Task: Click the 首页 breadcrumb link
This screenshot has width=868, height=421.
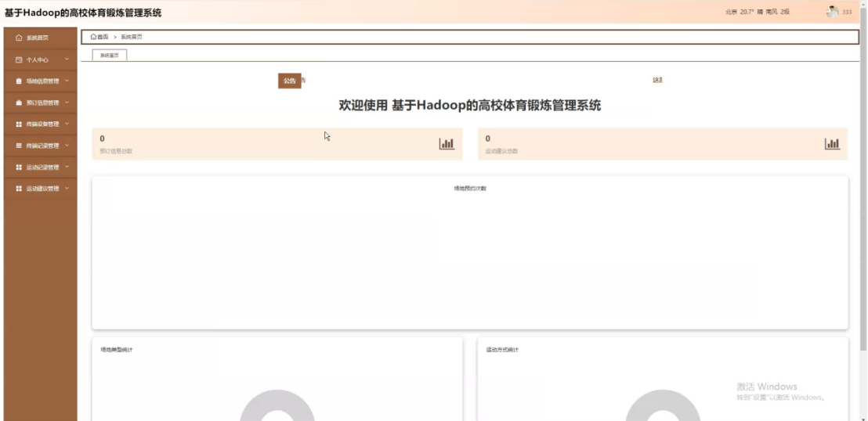Action: tap(103, 37)
